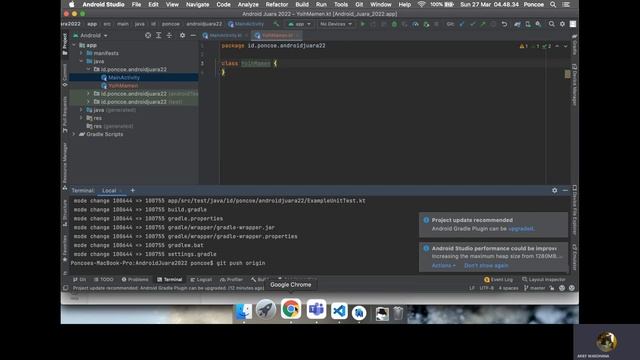This screenshot has width=640, height=360.
Task: Open Visual Studio Code from the dock
Action: pyautogui.click(x=339, y=311)
